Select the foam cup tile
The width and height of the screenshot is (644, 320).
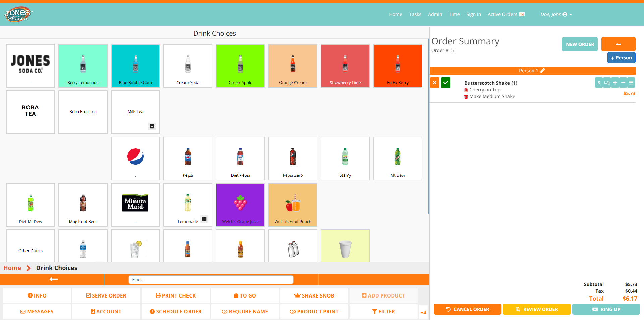pos(345,246)
